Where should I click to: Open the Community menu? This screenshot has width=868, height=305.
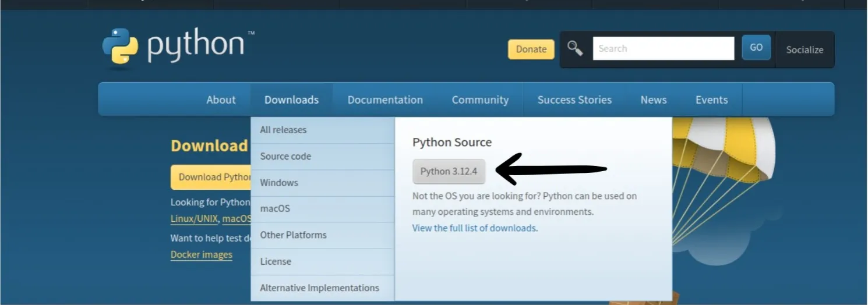(480, 100)
